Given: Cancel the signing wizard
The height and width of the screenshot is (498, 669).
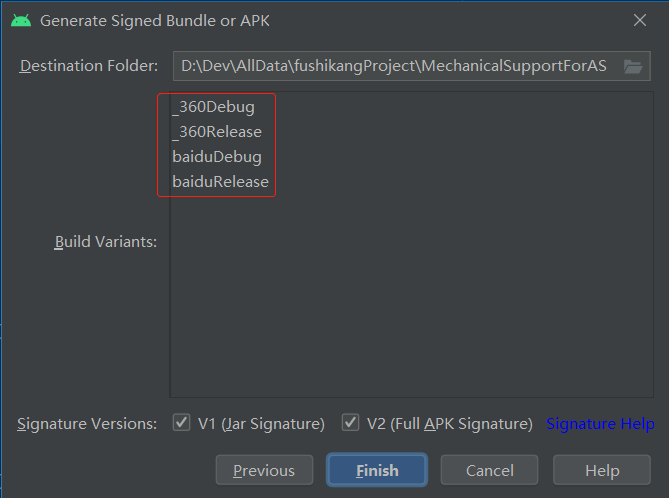Looking at the screenshot, I should click(x=490, y=470).
